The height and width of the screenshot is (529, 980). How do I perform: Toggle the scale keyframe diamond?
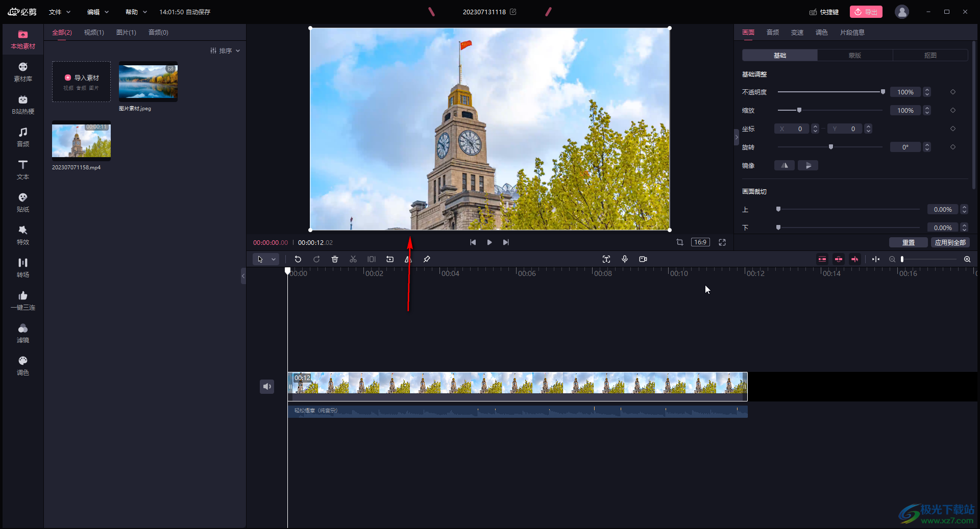point(953,110)
